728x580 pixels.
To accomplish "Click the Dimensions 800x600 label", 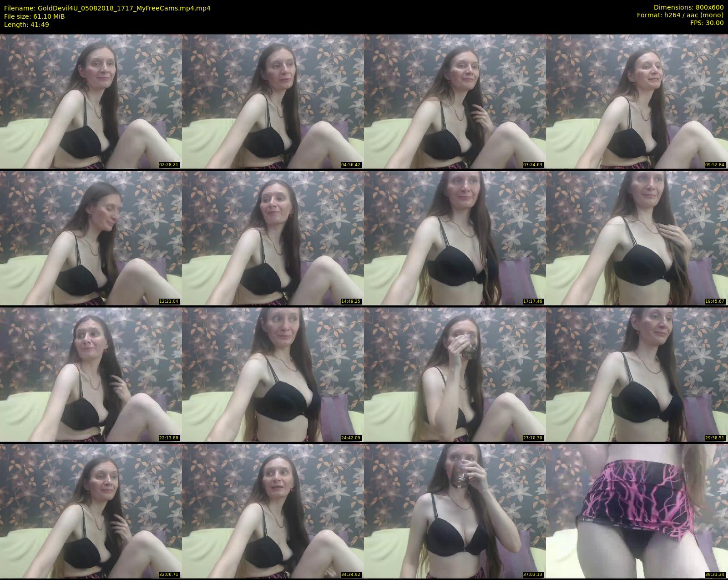I will click(x=688, y=7).
